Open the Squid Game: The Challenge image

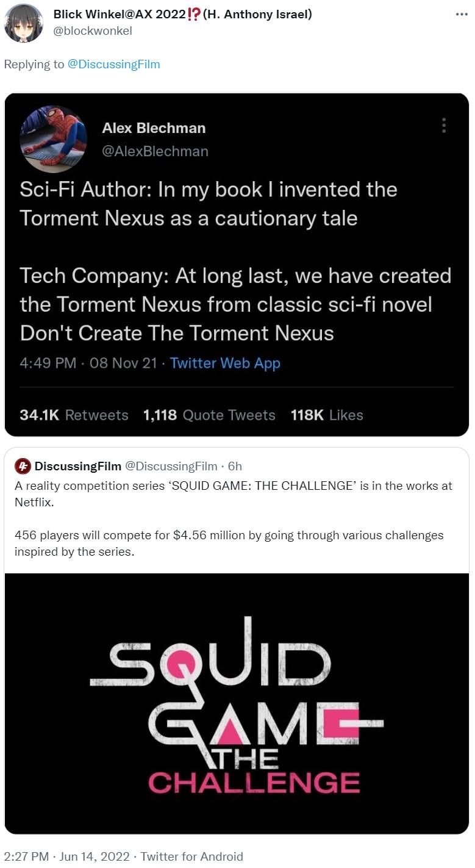[x=237, y=703]
